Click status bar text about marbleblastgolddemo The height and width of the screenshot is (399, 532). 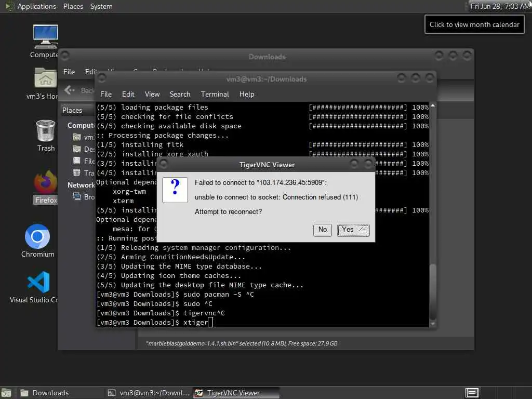[242, 343]
